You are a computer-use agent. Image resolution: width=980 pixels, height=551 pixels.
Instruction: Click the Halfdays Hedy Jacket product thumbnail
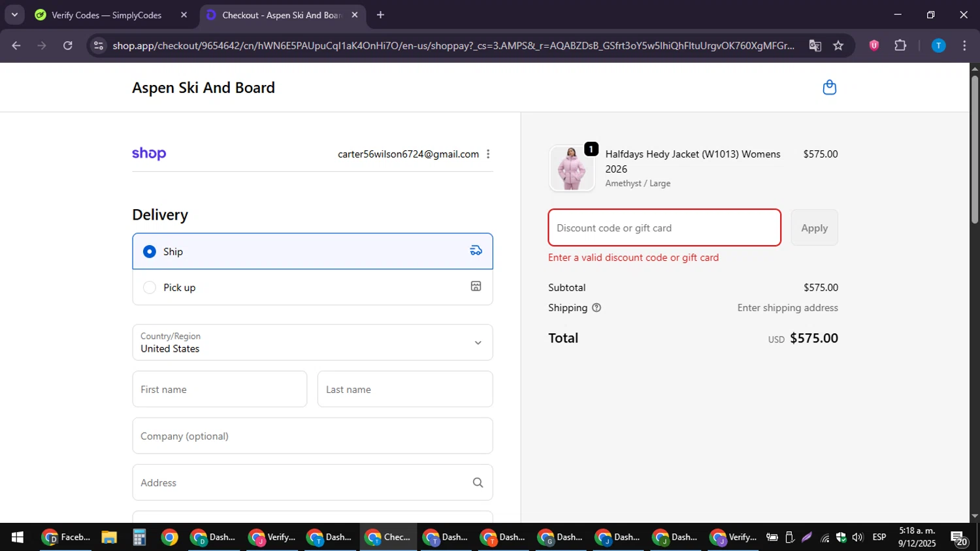point(572,169)
